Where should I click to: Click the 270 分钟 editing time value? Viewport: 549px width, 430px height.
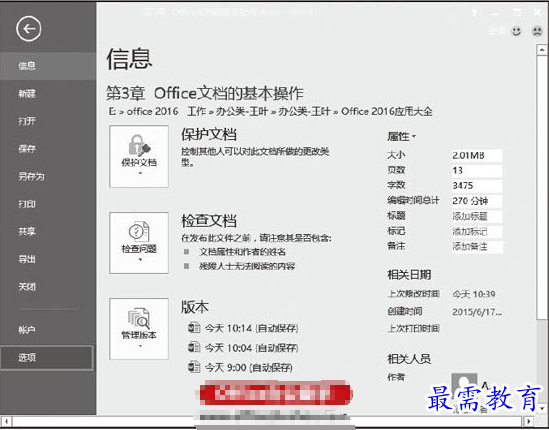477,201
